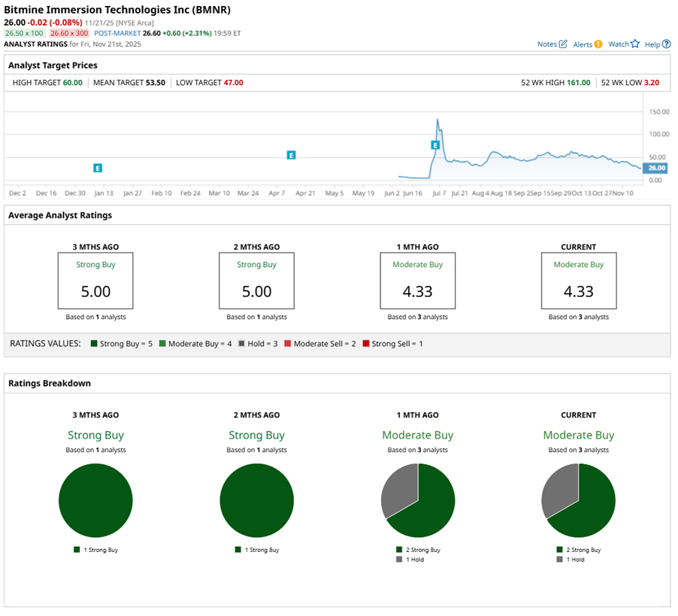The image size is (678, 616).
Task: Click the Strong Sell red legend swatch
Action: click(x=366, y=344)
